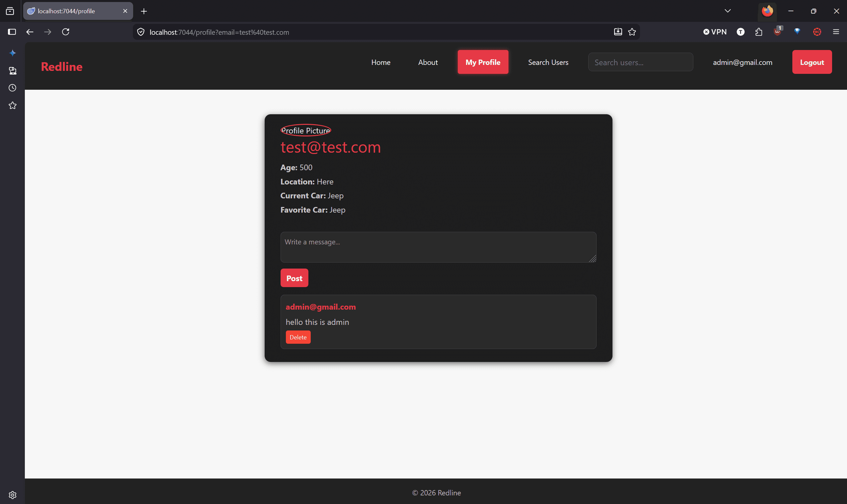Minimize the browser window
This screenshot has width=847, height=504.
791,11
